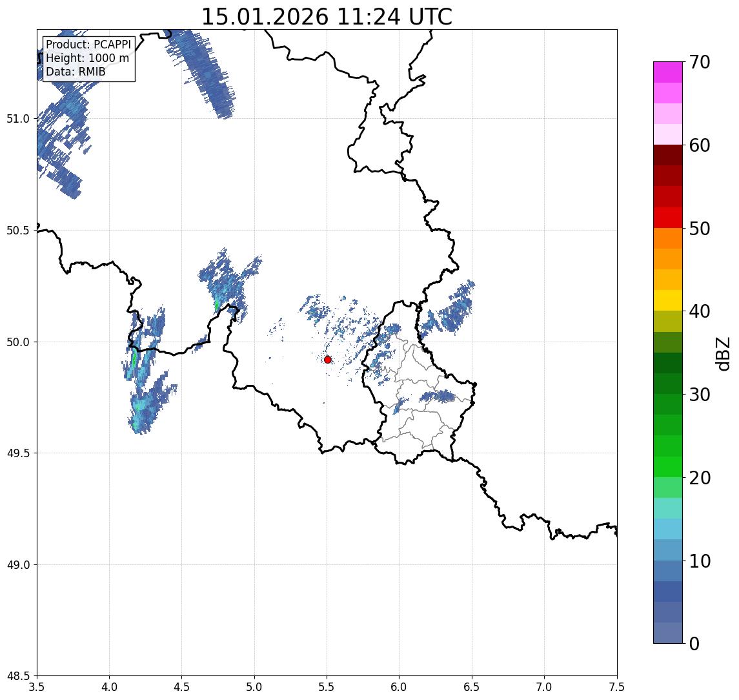This screenshot has height=700, width=739.
Task: Click the latitude axis label 51.0
Action: [18, 119]
